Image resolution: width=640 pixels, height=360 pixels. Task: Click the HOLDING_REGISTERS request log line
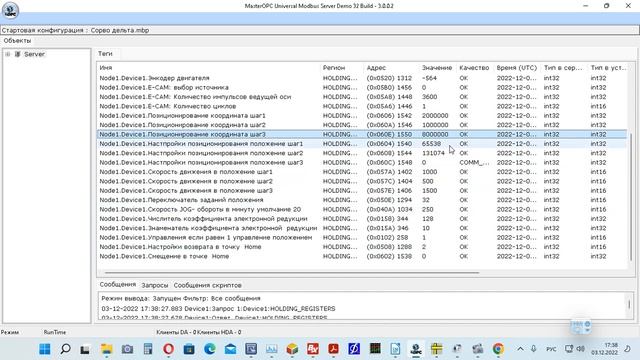tap(218, 309)
